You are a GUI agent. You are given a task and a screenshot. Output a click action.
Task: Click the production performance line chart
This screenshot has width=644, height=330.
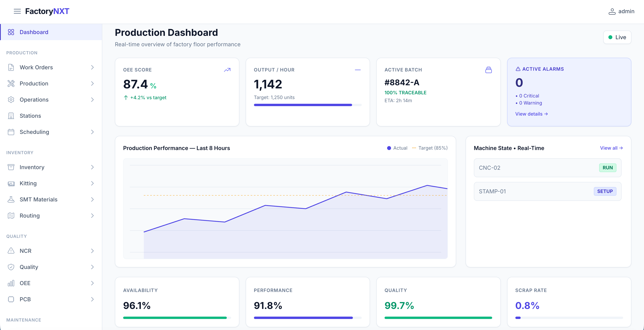point(285,208)
